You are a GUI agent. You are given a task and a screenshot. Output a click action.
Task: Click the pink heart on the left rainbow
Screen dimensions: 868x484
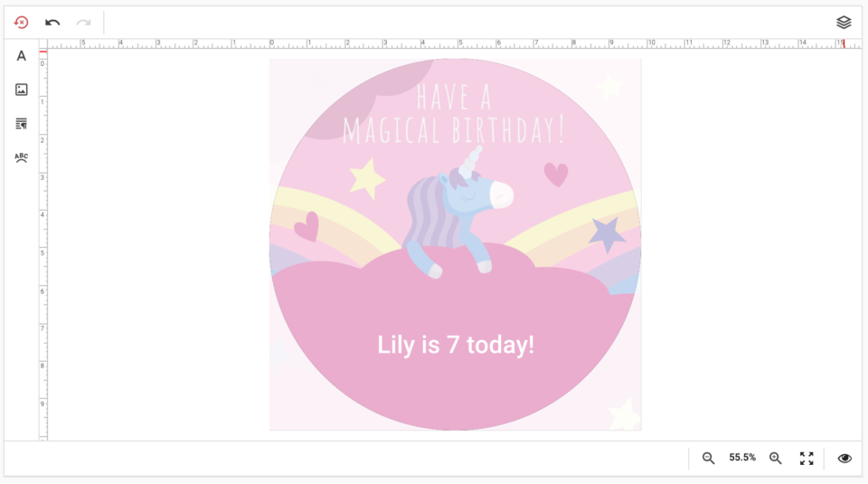(307, 226)
